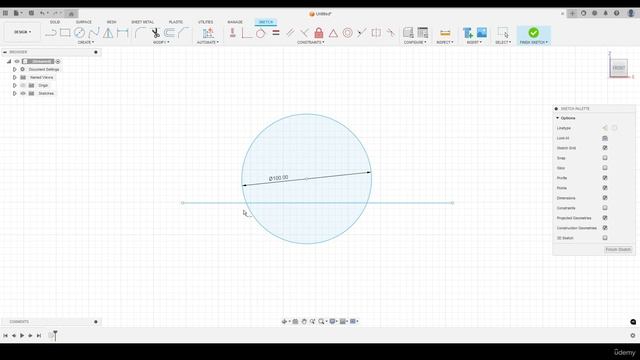This screenshot has width=640, height=360.
Task: Apply the Fix/Unfix lock constraint
Action: (x=319, y=33)
